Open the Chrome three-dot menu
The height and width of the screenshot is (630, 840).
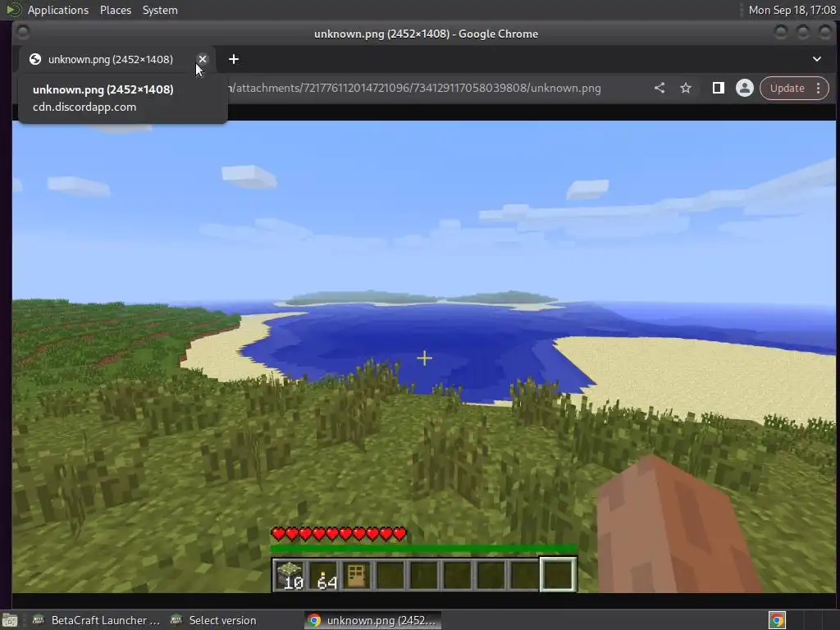pos(818,88)
